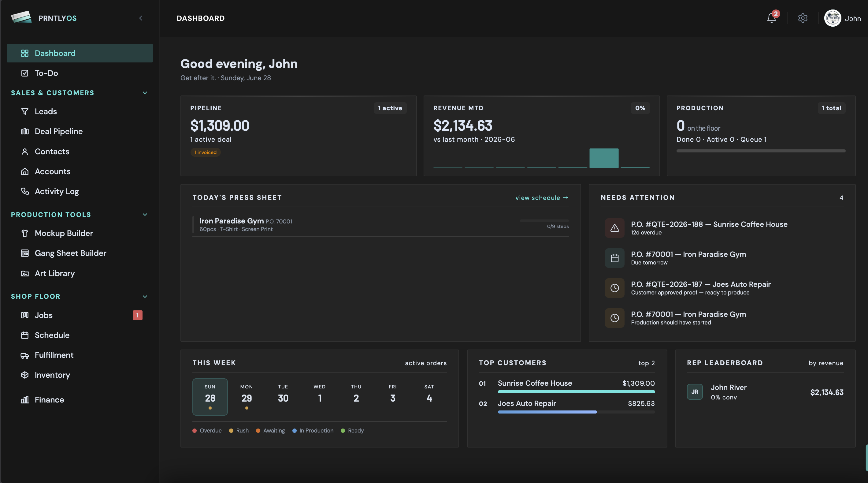The width and height of the screenshot is (868, 483).
Task: Click the 1 invoiced badge in Pipeline
Action: point(206,152)
